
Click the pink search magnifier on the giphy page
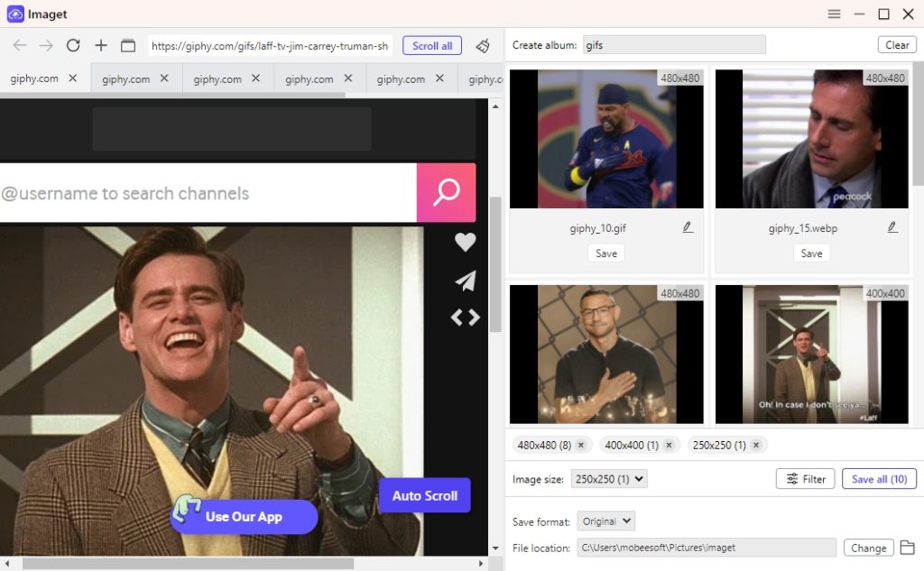tap(446, 193)
